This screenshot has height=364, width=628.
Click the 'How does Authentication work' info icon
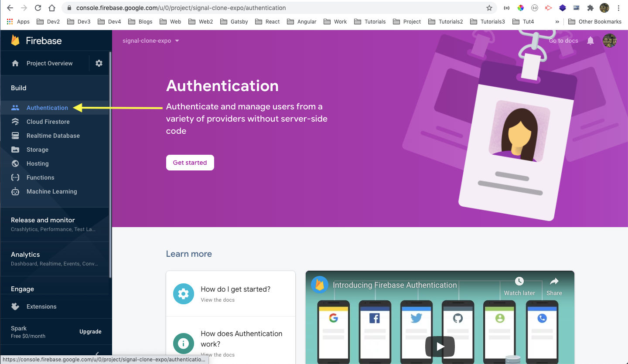184,344
